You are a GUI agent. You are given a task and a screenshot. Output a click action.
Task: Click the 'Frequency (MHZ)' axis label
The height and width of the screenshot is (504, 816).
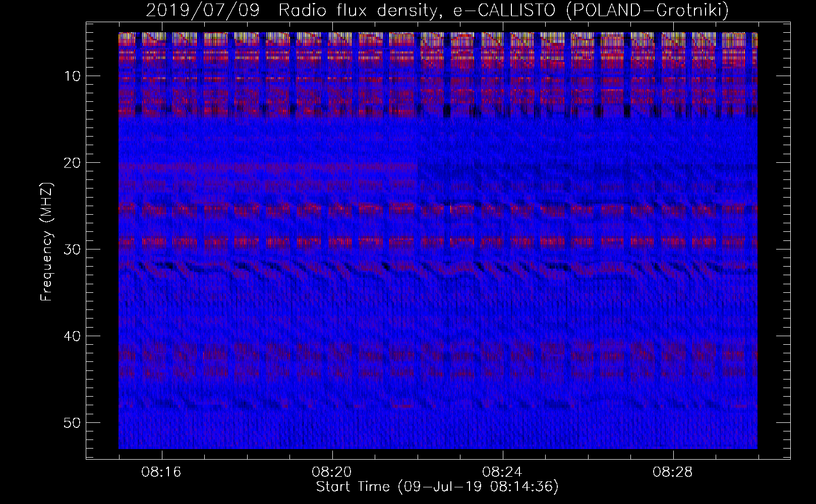click(x=46, y=241)
